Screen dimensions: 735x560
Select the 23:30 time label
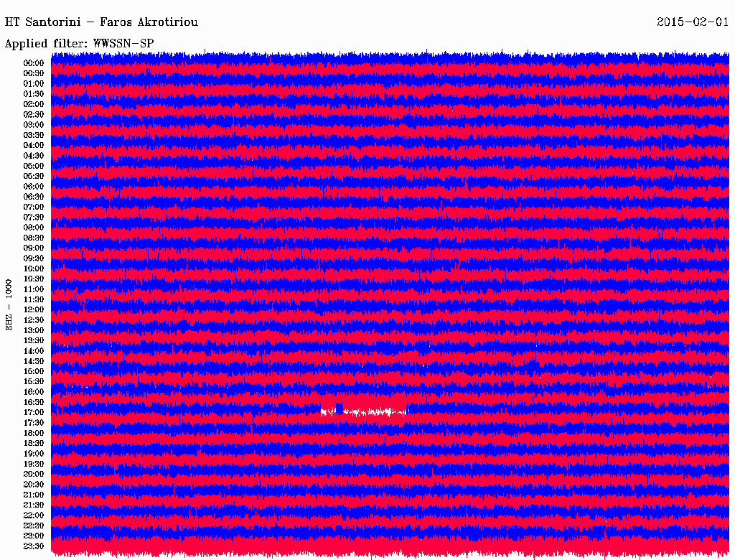tap(34, 546)
